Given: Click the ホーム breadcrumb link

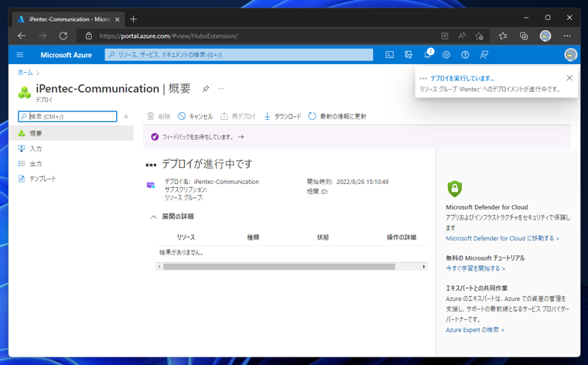Looking at the screenshot, I should 25,73.
